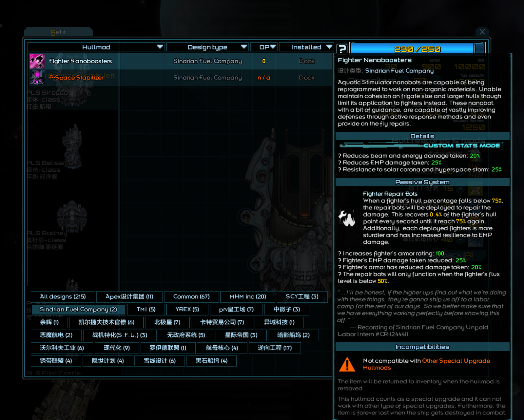
Task: Toggle the All designs (215) filter
Action: pos(63,296)
